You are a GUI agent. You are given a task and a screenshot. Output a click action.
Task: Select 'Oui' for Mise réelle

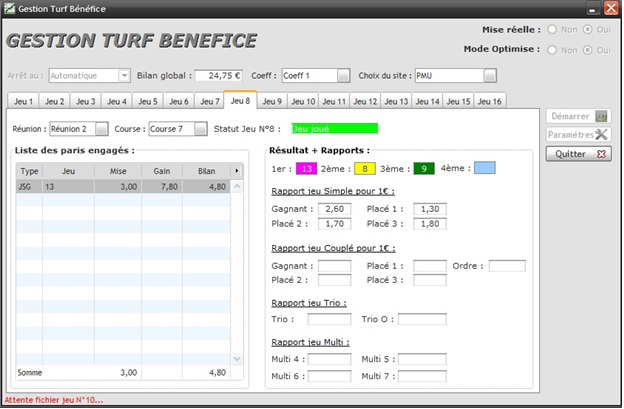point(588,30)
